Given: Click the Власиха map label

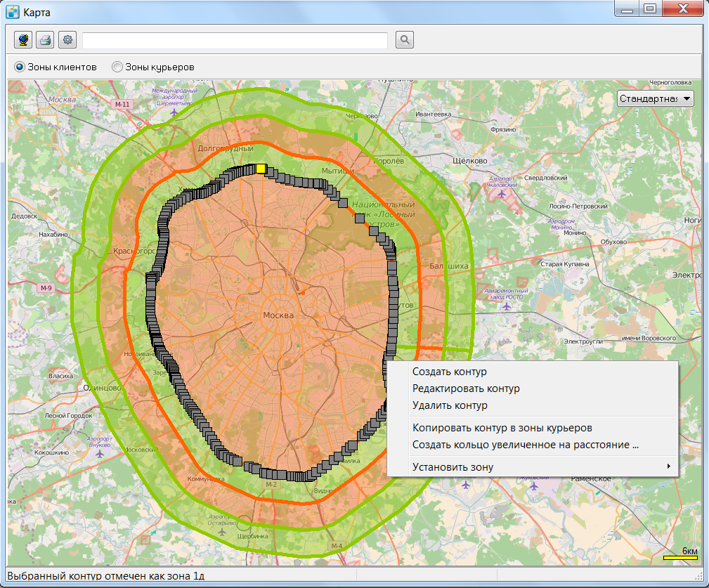Looking at the screenshot, I should [x=60, y=376].
